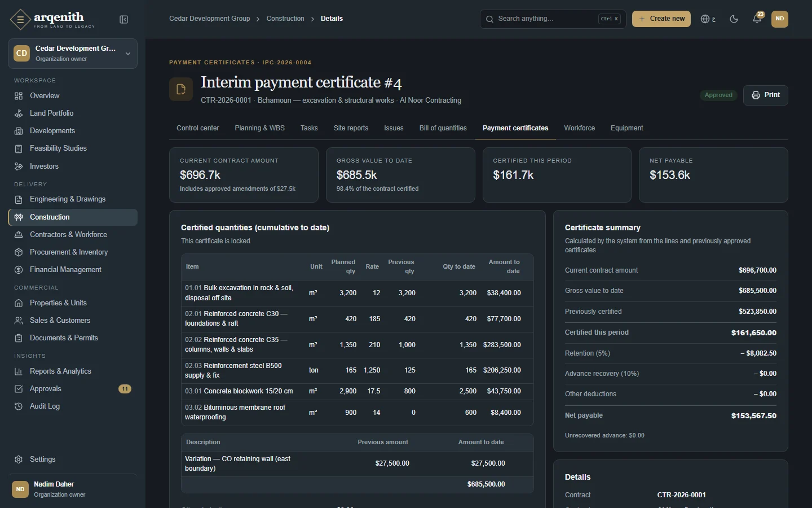Go to Cedar Development Group breadcrumb

tap(210, 19)
